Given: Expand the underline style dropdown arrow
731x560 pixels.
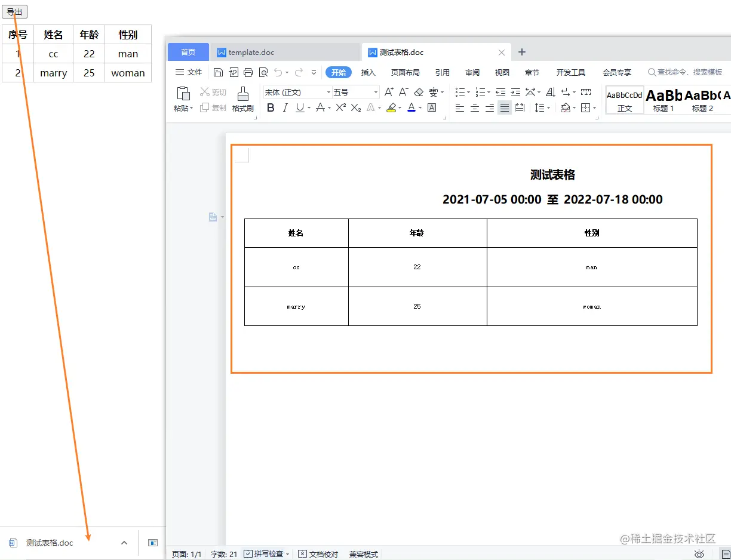Looking at the screenshot, I should (x=309, y=108).
